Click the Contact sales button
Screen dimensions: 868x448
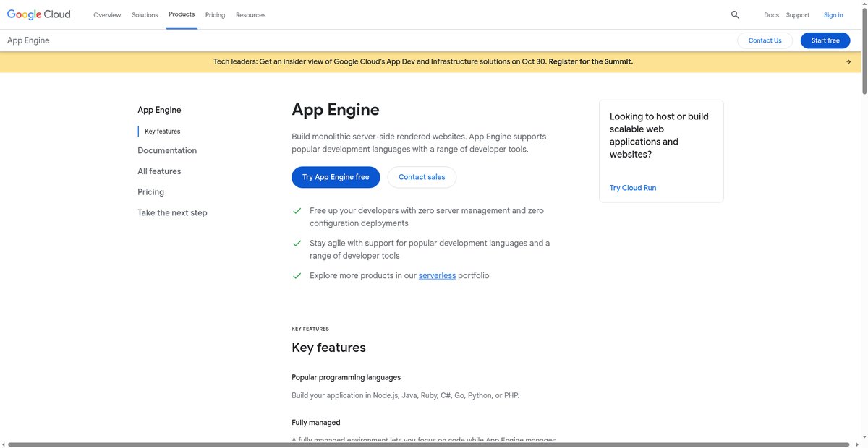point(422,177)
